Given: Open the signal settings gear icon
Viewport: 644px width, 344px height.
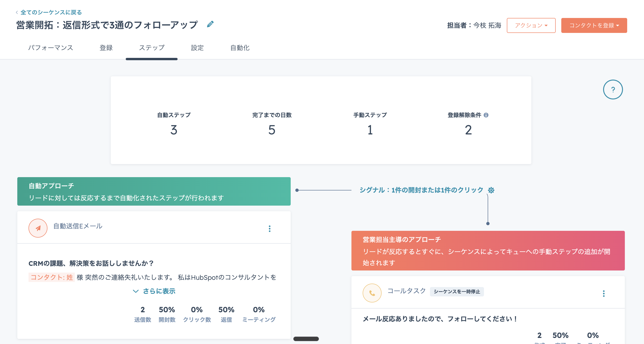Looking at the screenshot, I should [491, 190].
